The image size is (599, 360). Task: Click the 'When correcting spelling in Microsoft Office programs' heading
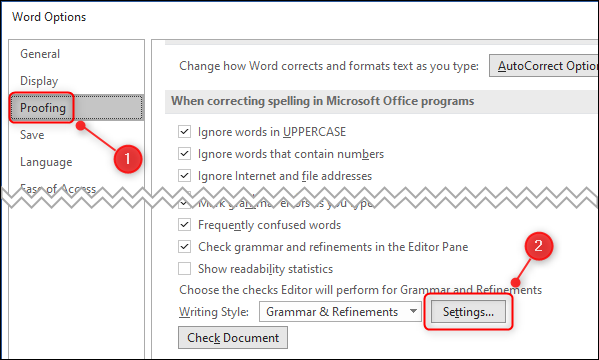pos(322,101)
